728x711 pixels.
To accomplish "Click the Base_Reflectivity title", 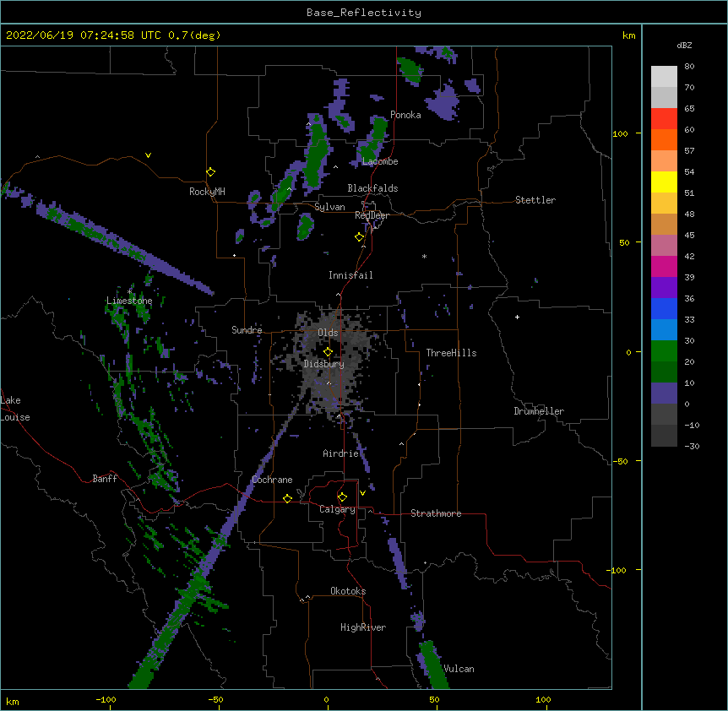I will [364, 13].
